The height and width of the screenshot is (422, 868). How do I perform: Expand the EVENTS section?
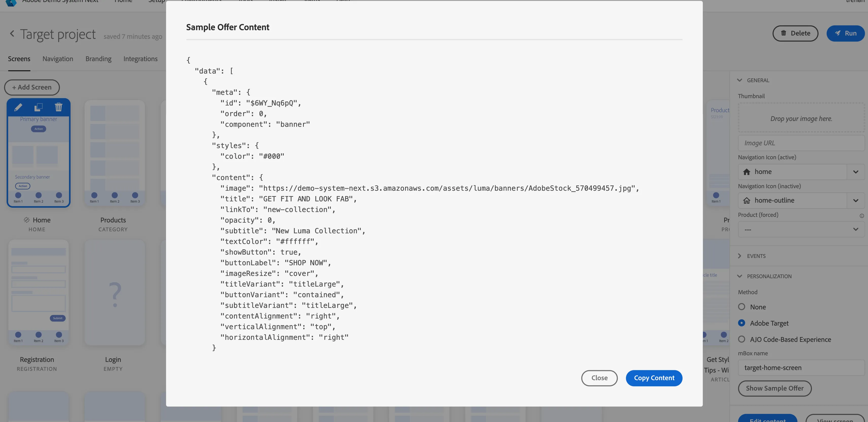740,256
